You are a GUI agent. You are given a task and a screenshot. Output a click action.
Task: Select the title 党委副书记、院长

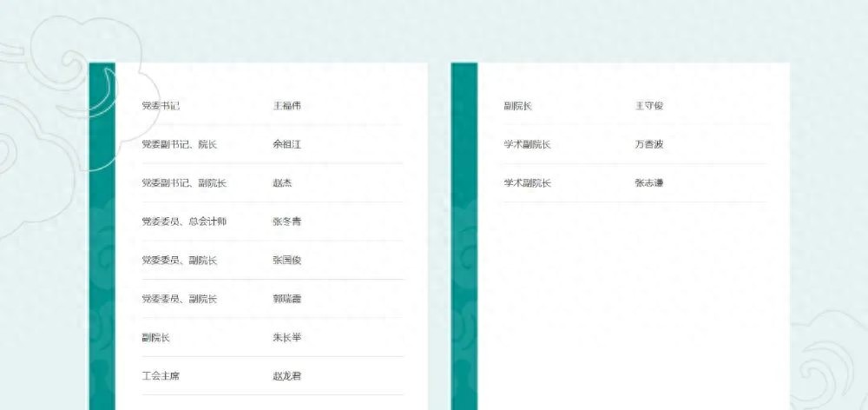(180, 144)
